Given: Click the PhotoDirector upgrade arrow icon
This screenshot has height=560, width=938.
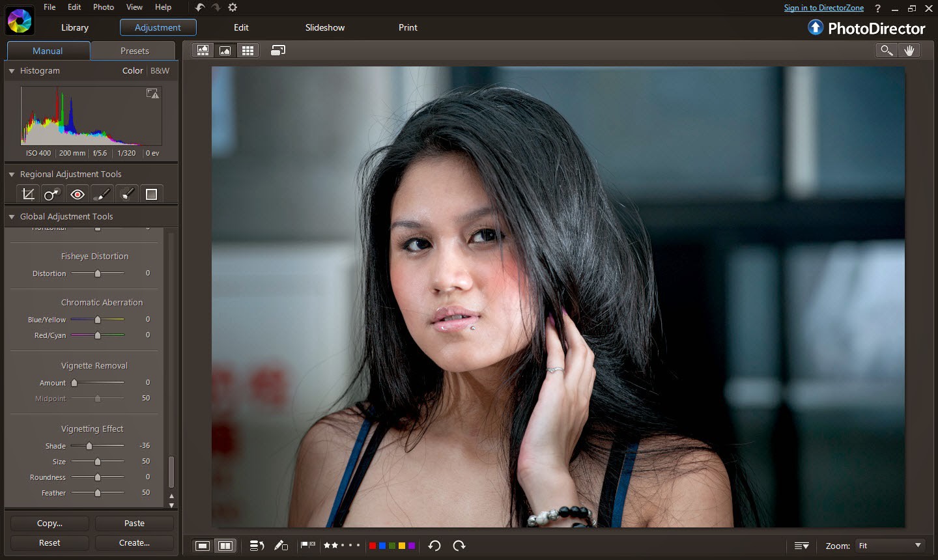Looking at the screenshot, I should point(816,27).
